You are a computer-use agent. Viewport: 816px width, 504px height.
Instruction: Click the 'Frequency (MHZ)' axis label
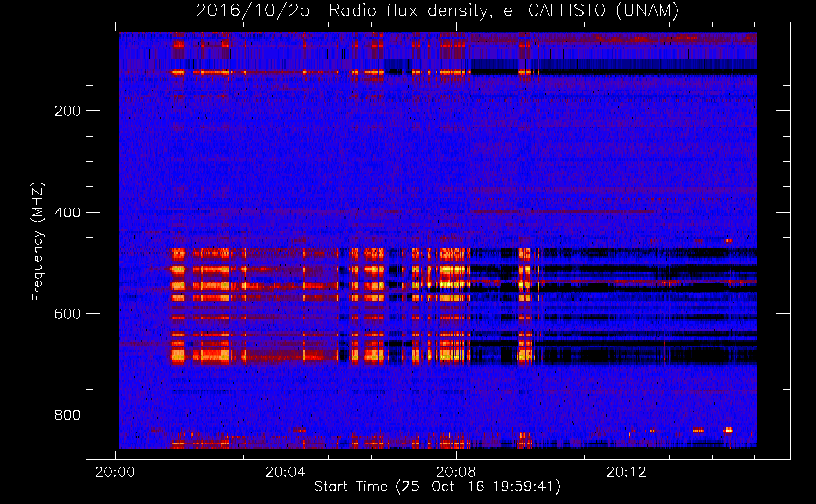(x=38, y=241)
